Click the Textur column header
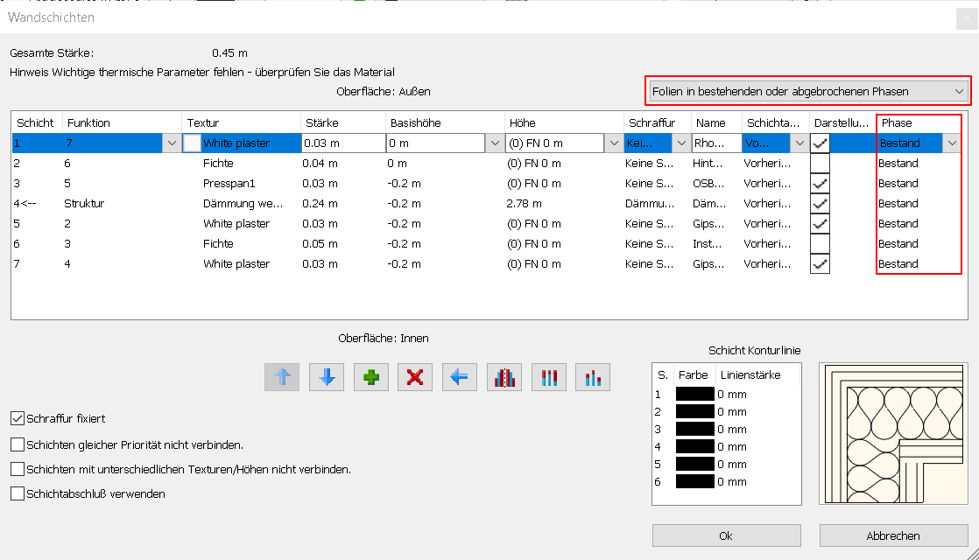The image size is (979, 560). click(x=241, y=122)
